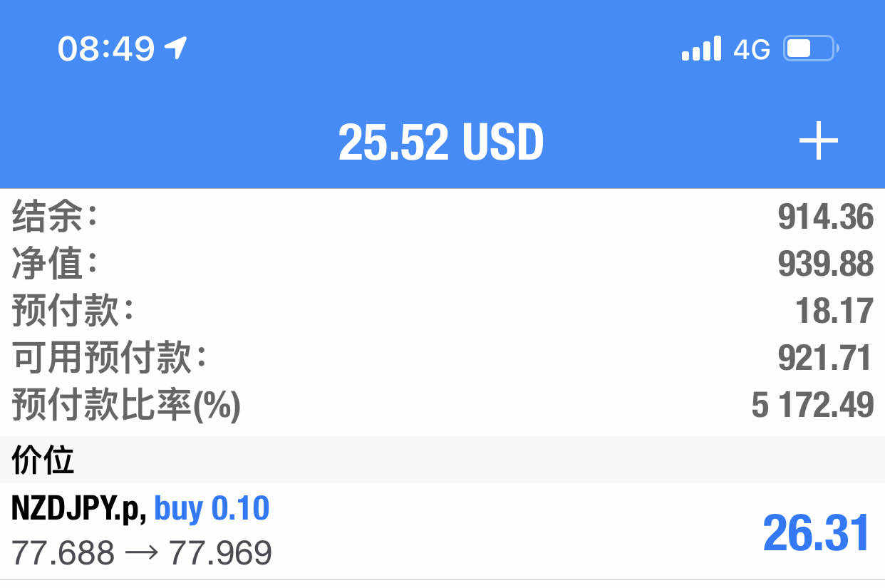Tap the location arrow status icon
Screen dimensions: 885x588
[175, 48]
